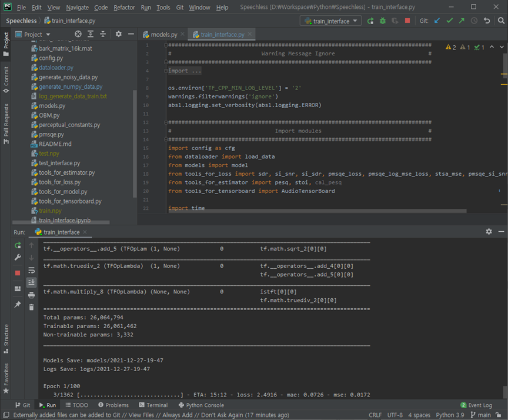Image resolution: width=508 pixels, height=420 pixels.
Task: Toggle Structure side panel
Action: pyautogui.click(x=6, y=339)
